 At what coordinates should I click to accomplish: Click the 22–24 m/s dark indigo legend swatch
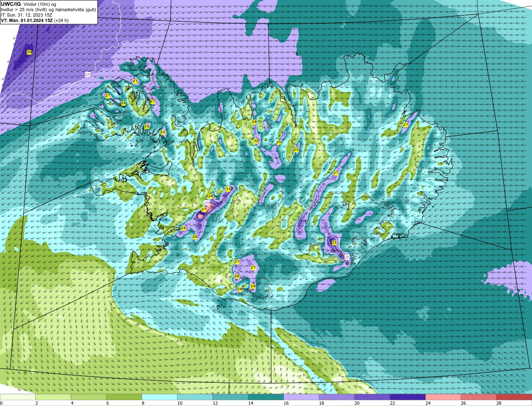tap(408, 397)
